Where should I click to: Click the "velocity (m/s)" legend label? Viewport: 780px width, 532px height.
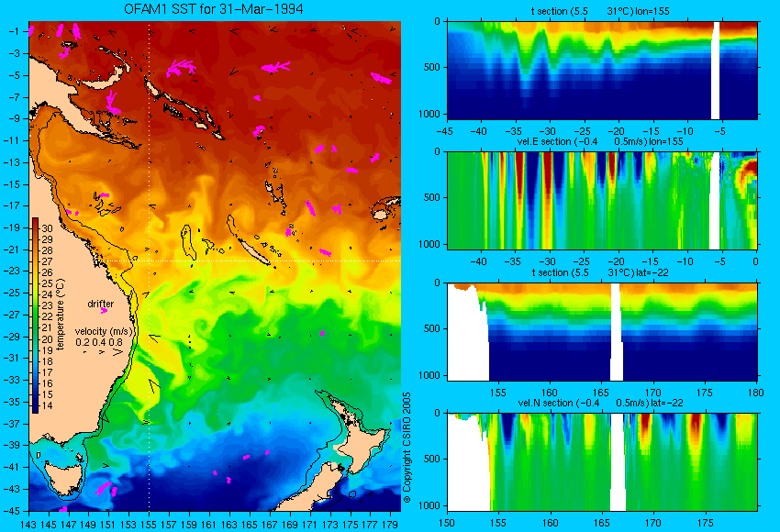pos(104,331)
